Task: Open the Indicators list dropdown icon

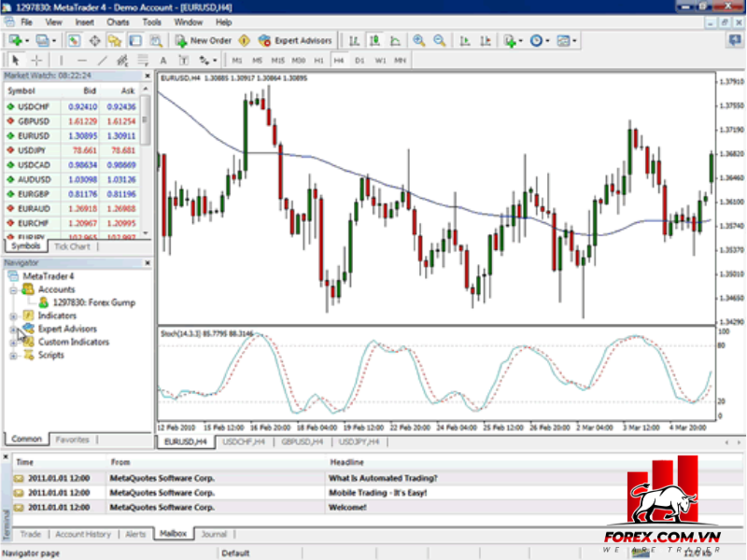Action: coord(513,40)
